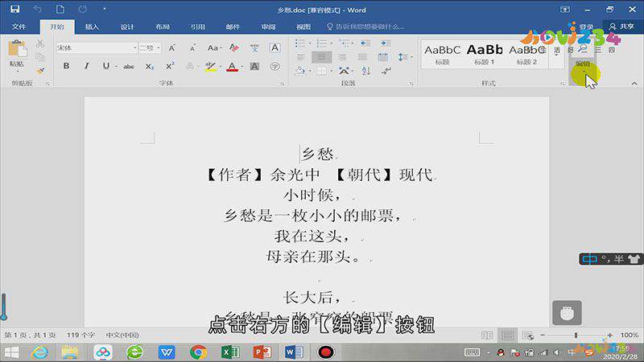The height and width of the screenshot is (362, 644).
Task: Toggle right text alignment
Action: pos(341,57)
